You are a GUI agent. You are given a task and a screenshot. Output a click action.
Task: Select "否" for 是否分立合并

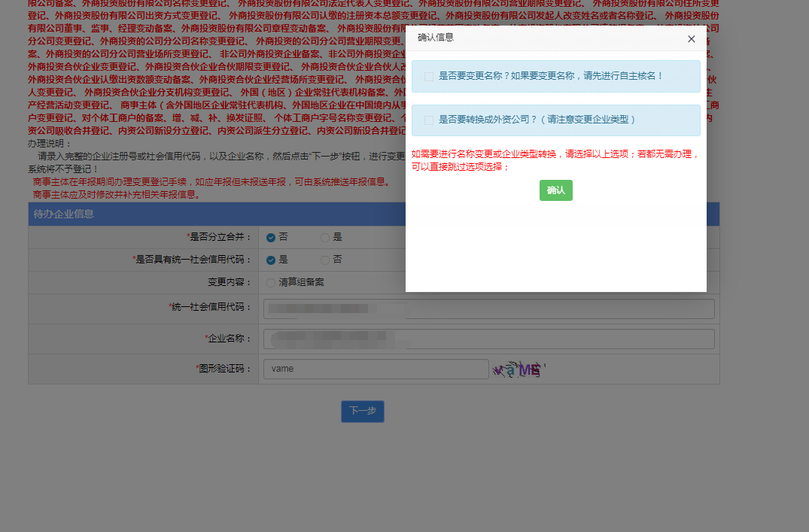pyautogui.click(x=269, y=236)
